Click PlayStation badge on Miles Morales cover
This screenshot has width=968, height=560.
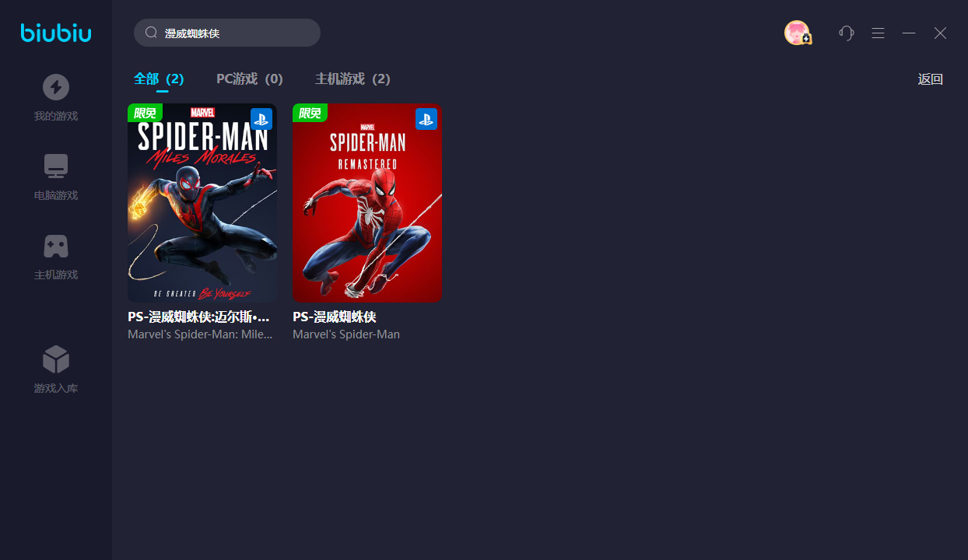coord(261,119)
